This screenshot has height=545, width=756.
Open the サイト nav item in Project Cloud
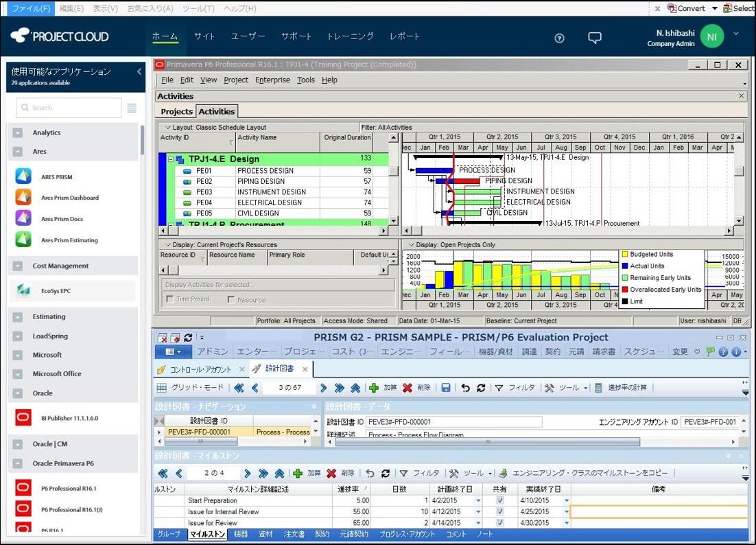(204, 36)
